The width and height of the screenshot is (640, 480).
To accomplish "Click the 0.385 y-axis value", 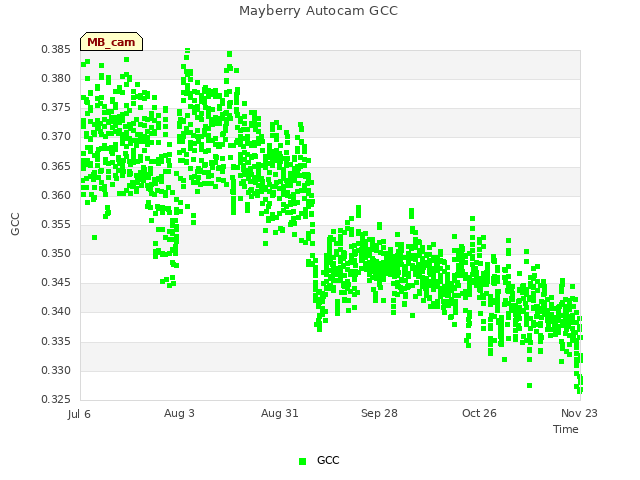I will [x=56, y=49].
